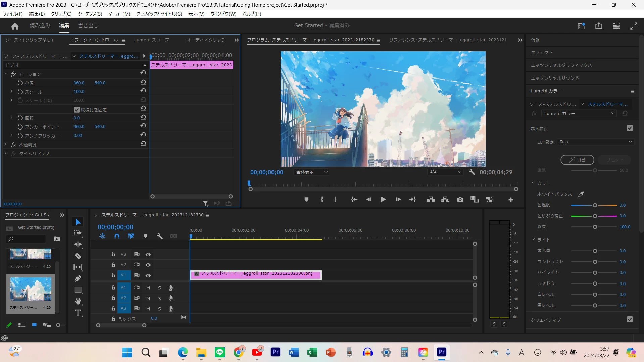Uncheck the 縦横比を固定 checkbox

pos(77,110)
